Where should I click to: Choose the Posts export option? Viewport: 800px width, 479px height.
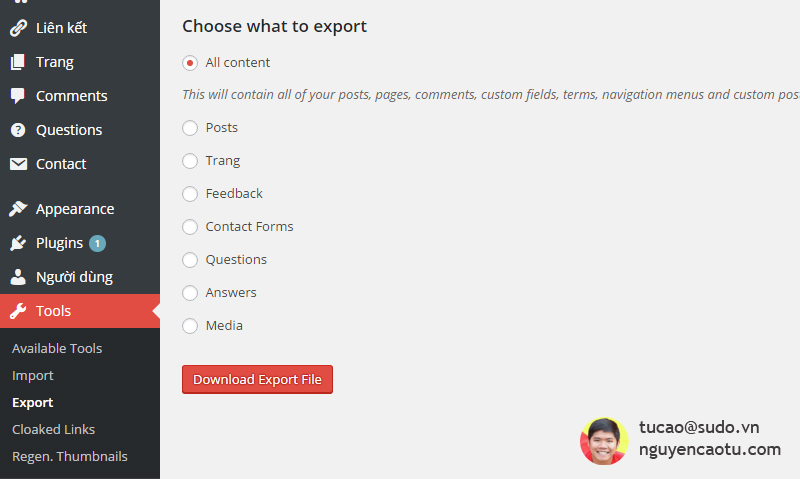click(x=190, y=128)
